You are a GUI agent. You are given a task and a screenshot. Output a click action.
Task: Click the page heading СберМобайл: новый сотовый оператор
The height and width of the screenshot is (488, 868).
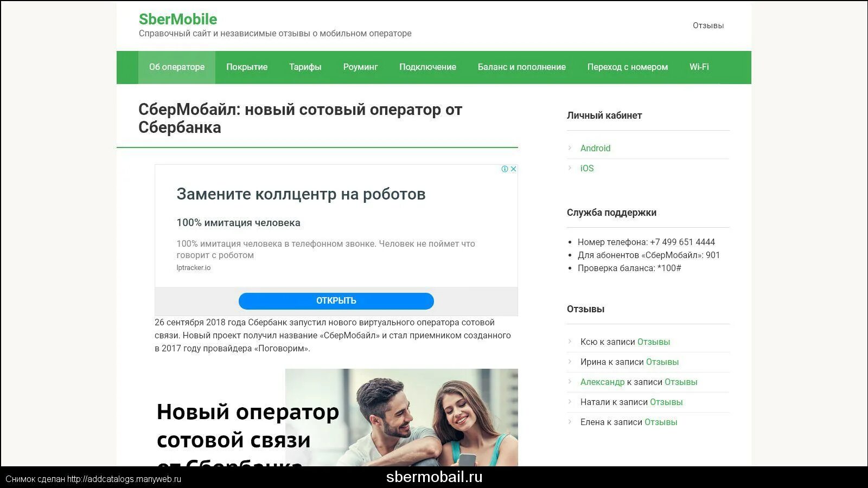click(x=300, y=118)
